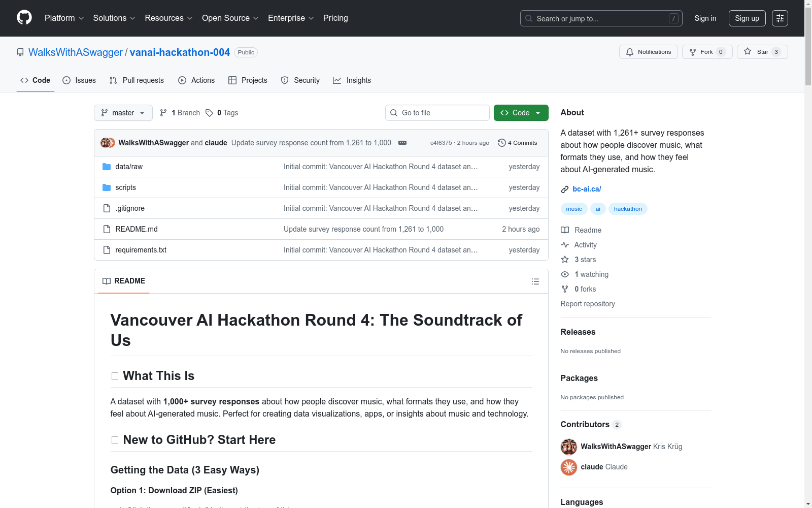
Task: Select the music topic tag
Action: [574, 209]
